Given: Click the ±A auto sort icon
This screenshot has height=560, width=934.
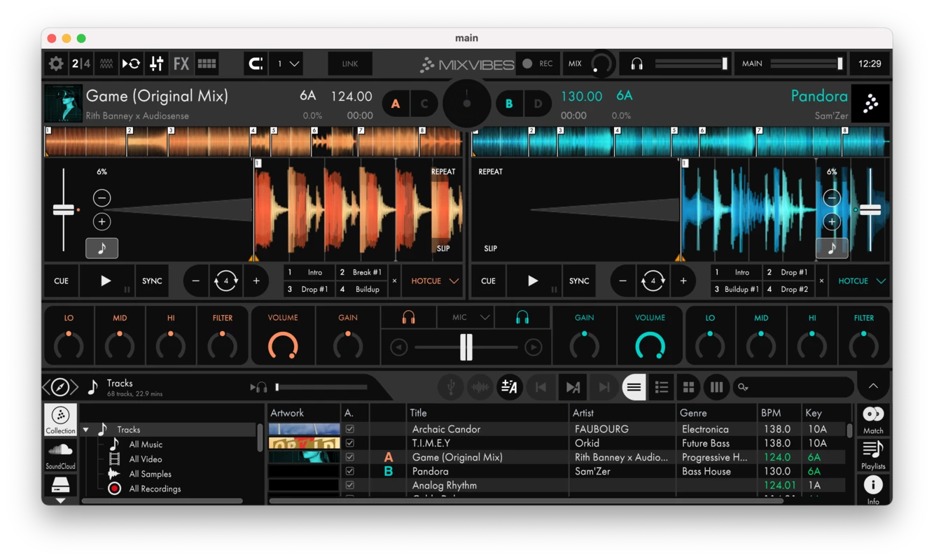Looking at the screenshot, I should (x=510, y=387).
